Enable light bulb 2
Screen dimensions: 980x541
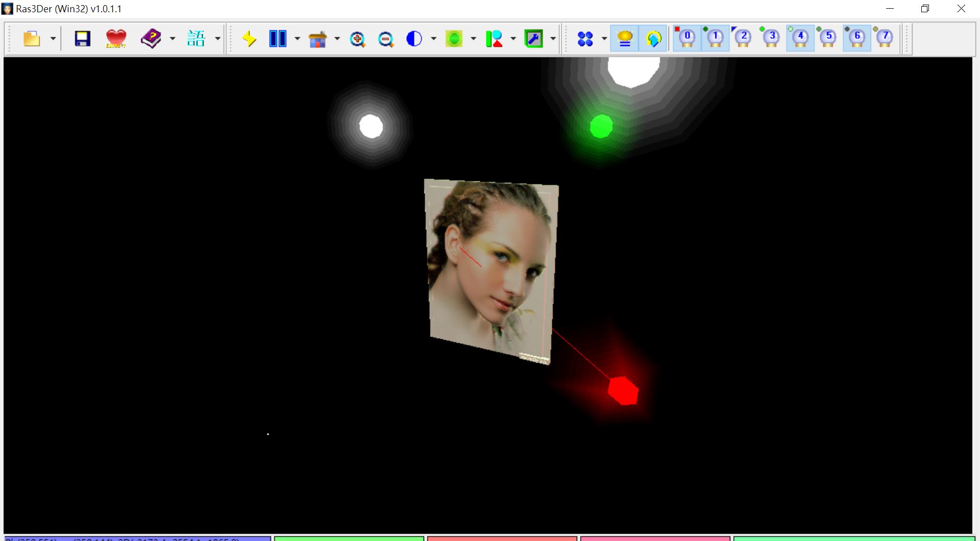[743, 38]
